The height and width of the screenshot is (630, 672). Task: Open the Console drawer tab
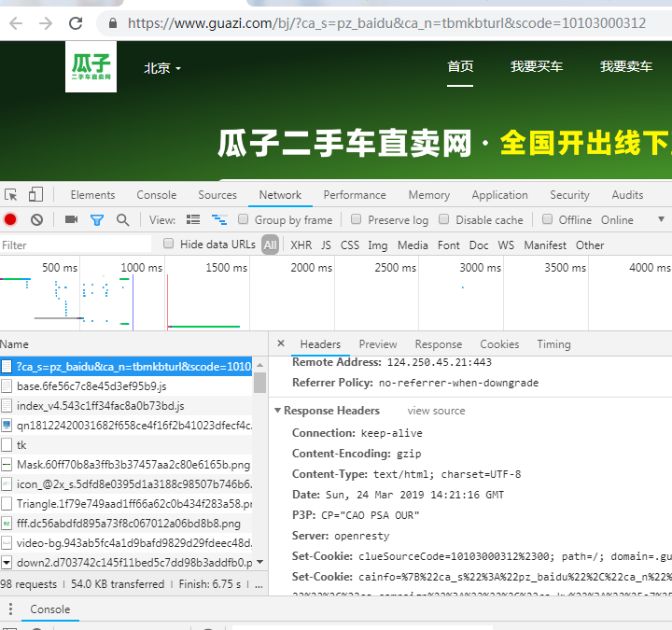49,609
